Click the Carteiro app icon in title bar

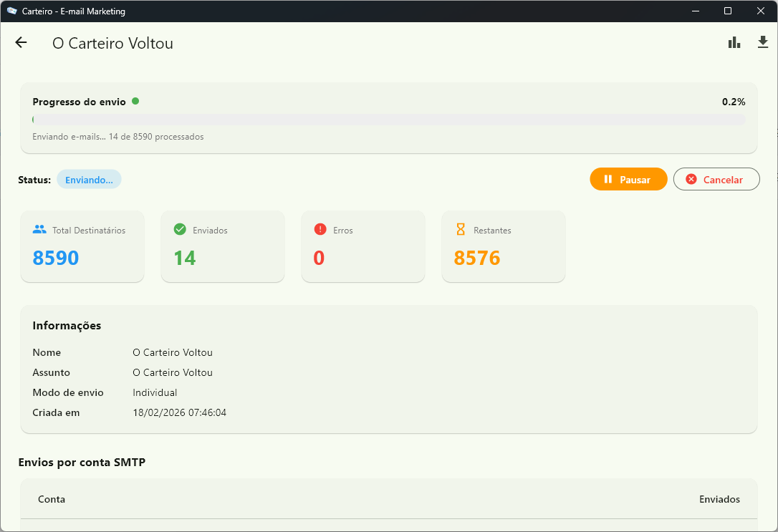(11, 11)
